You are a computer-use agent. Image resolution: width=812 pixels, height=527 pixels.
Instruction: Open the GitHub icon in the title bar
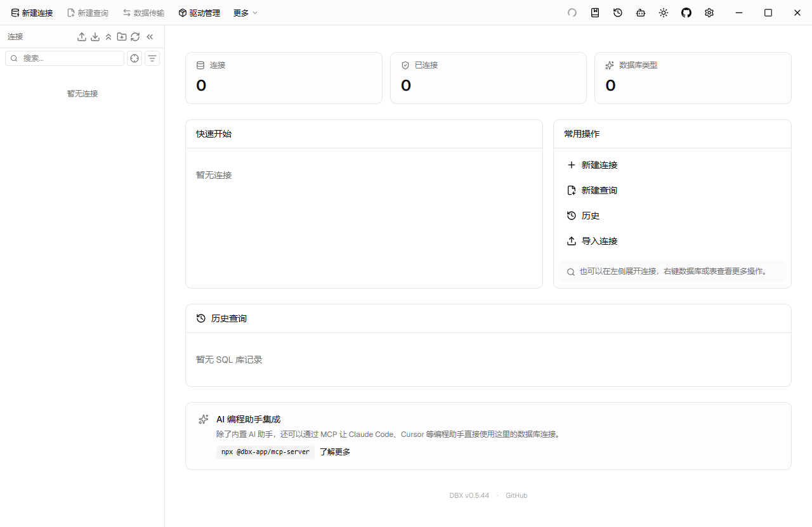click(686, 13)
